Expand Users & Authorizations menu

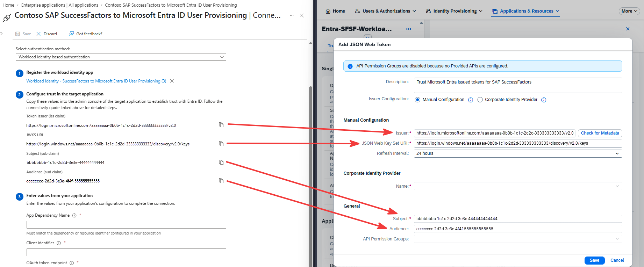[x=385, y=11]
